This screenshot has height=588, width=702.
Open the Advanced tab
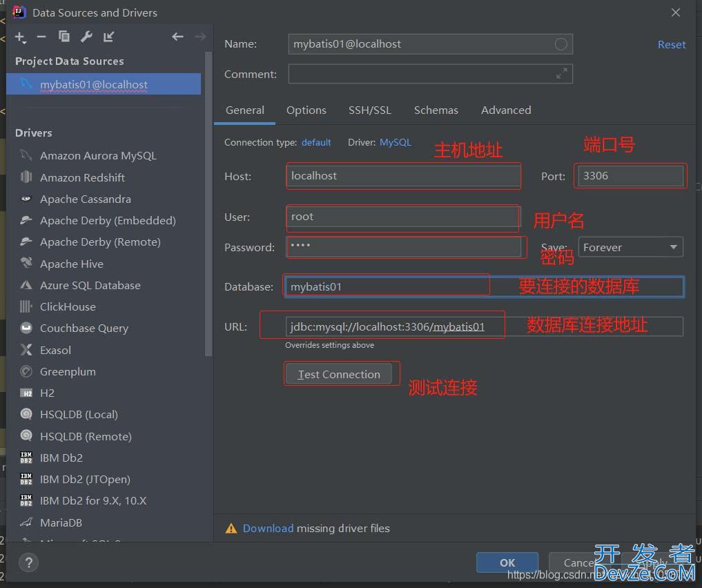(x=506, y=110)
